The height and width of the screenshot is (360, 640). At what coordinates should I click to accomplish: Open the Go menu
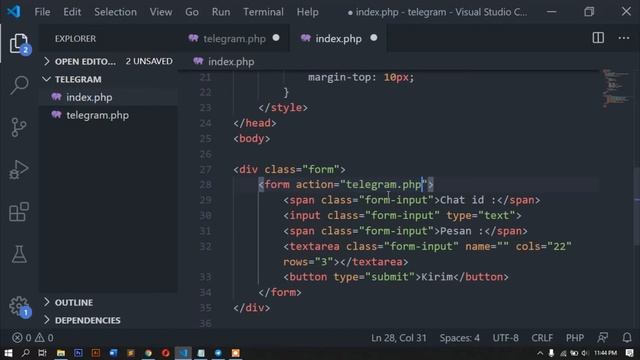pos(192,12)
